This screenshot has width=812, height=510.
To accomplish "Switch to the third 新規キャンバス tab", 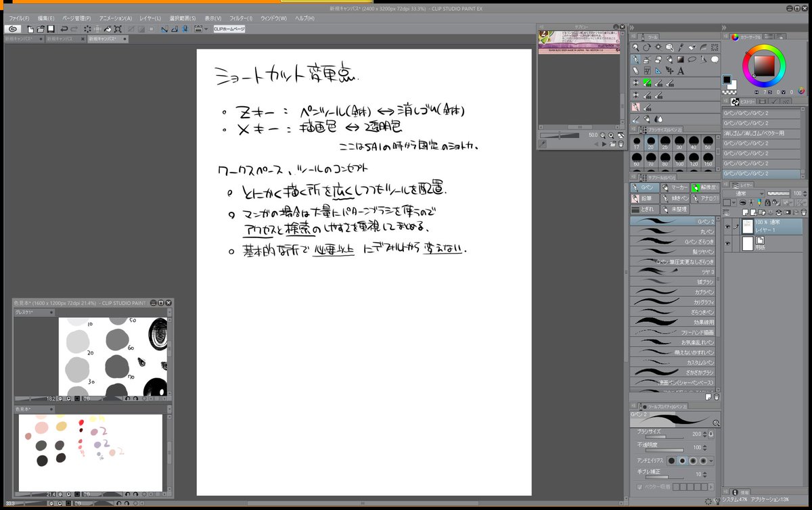I will (108, 39).
